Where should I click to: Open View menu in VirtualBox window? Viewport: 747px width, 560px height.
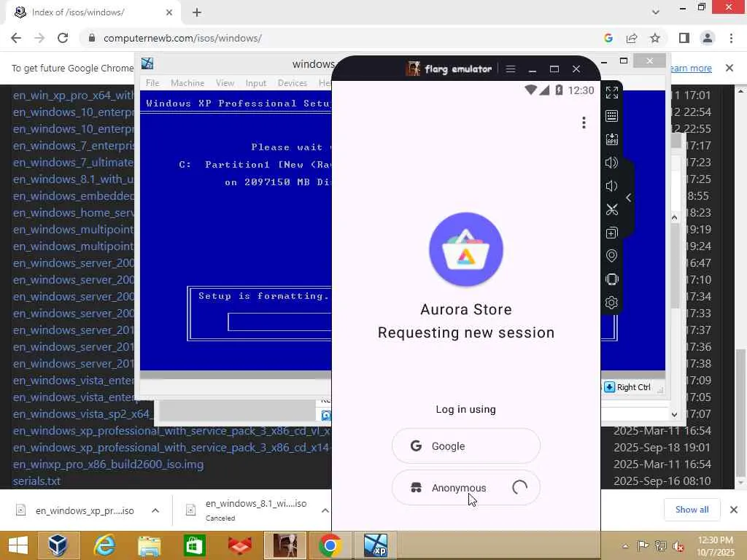point(225,83)
